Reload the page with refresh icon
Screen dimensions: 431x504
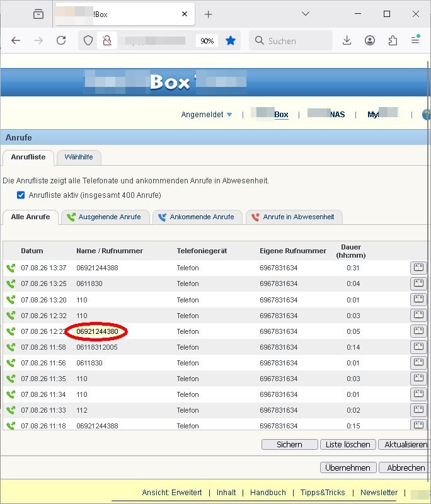click(61, 40)
